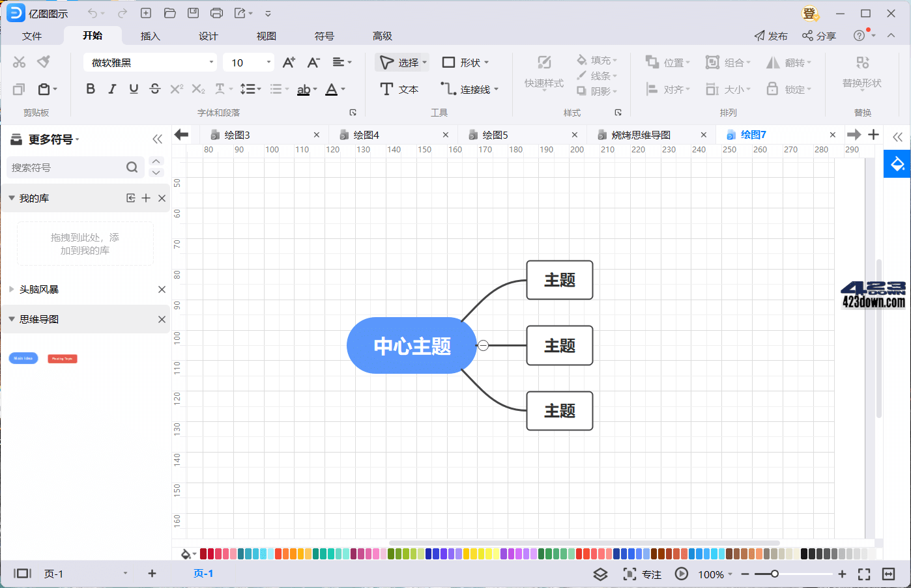Toggle Italic formatting
Screen dimensions: 911x588
[x=112, y=89]
